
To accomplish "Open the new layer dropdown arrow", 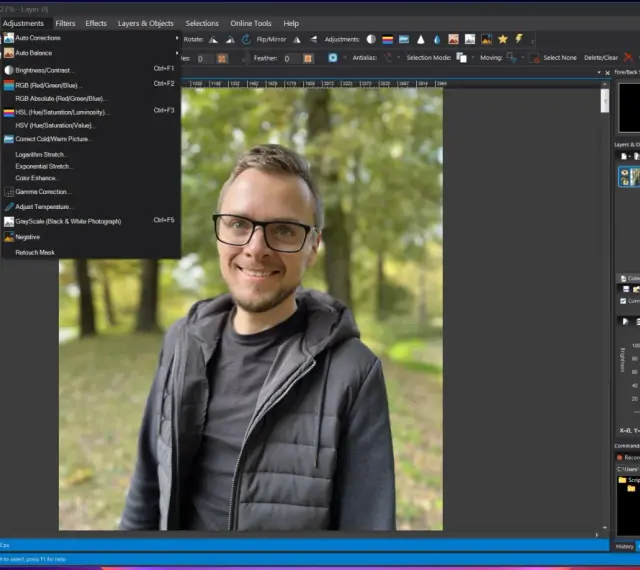I will [629, 156].
